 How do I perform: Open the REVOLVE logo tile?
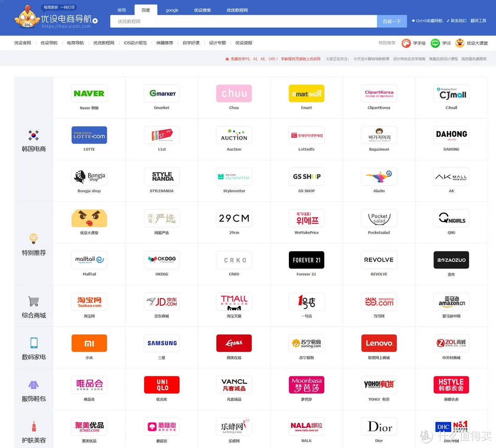point(379,260)
